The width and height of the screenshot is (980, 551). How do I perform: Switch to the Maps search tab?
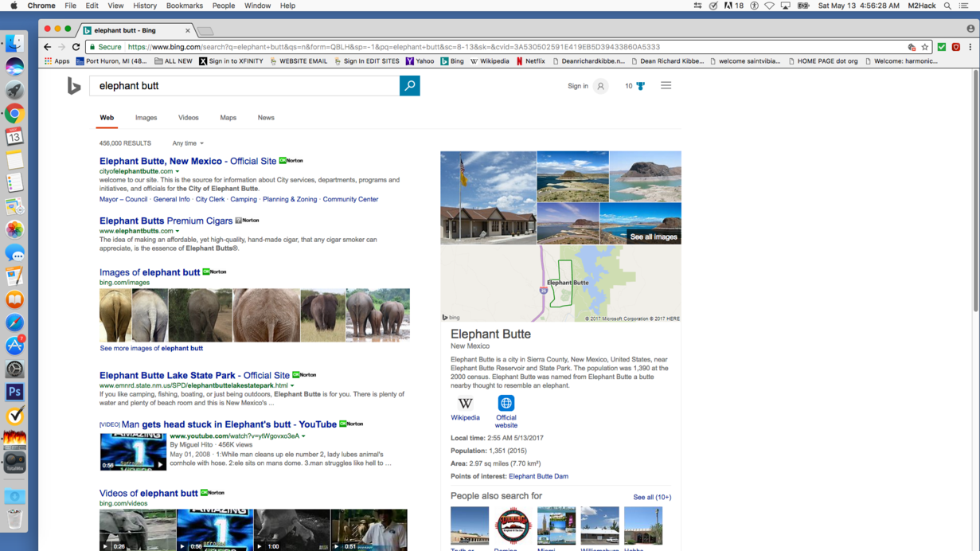(x=228, y=118)
